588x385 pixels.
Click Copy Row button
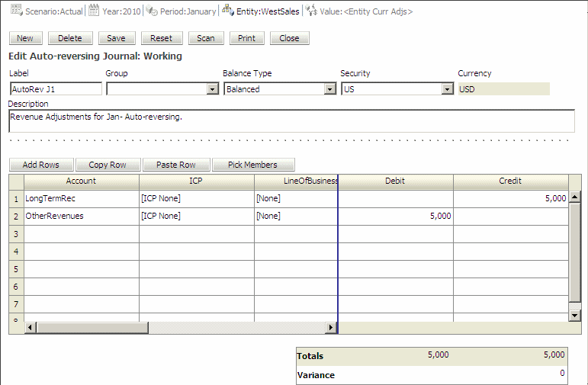click(108, 165)
